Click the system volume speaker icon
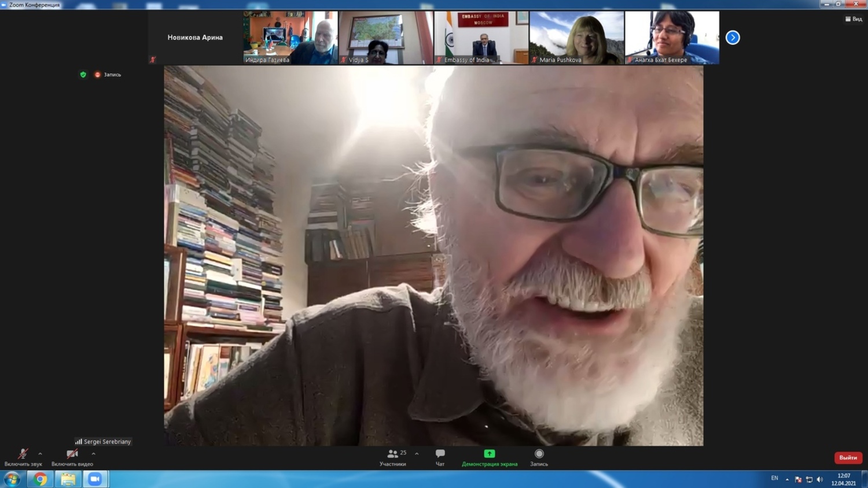868x488 pixels. tap(819, 479)
